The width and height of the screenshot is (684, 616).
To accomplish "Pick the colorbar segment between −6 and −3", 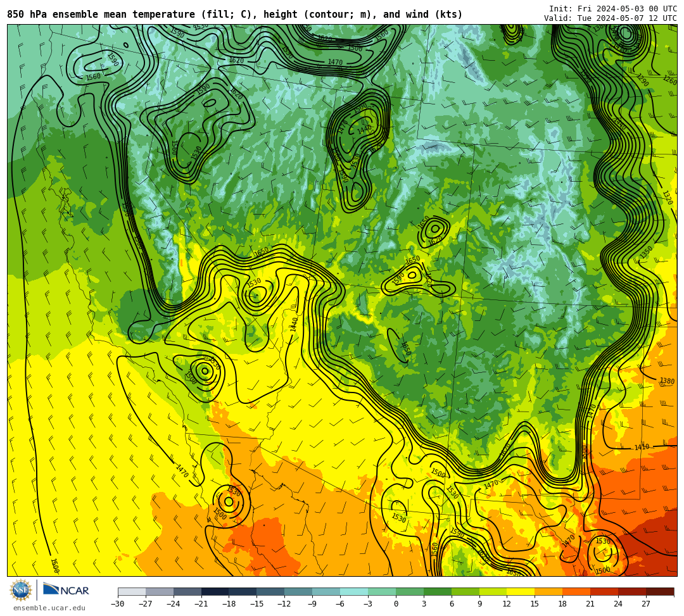I will [x=354, y=591].
